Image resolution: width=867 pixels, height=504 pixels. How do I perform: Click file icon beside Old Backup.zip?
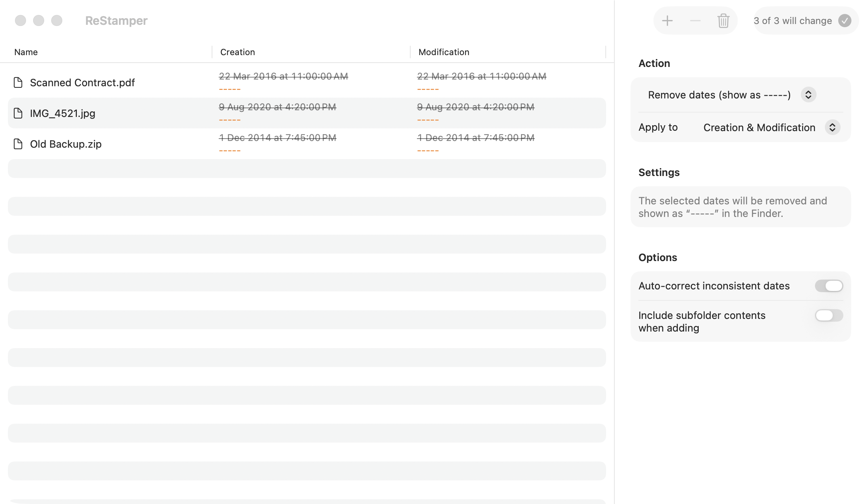point(18,144)
